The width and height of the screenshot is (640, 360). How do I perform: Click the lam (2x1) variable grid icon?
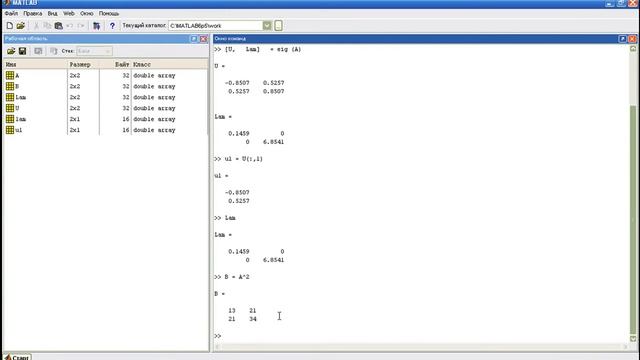click(x=10, y=119)
